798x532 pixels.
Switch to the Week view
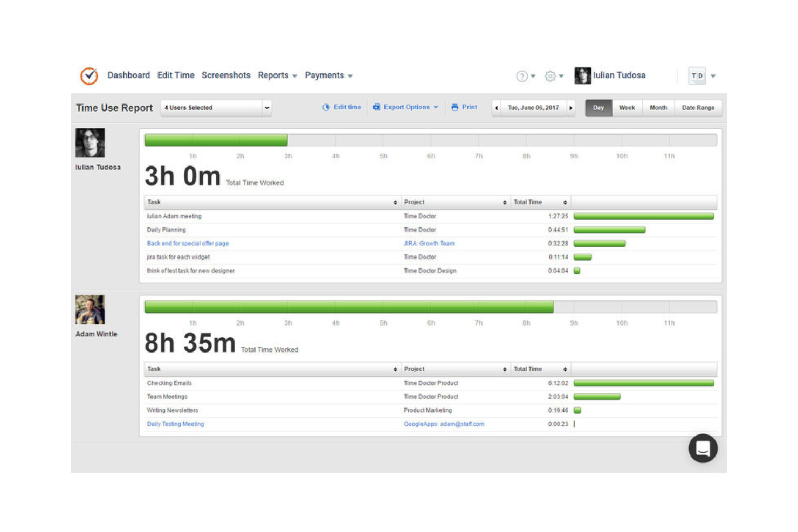[627, 108]
